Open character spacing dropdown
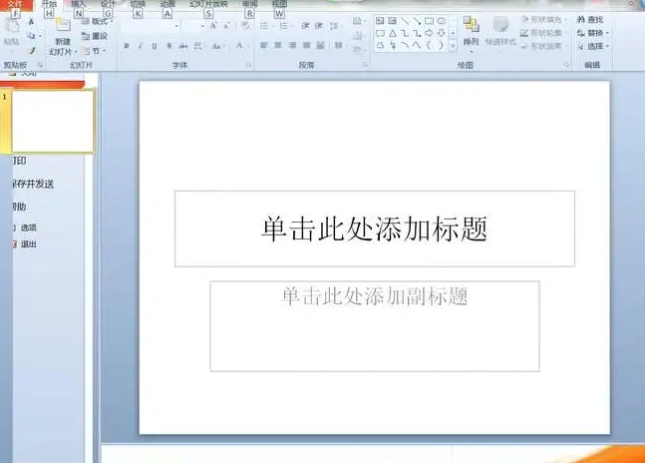Viewport: 645px width, 463px height. (199, 46)
